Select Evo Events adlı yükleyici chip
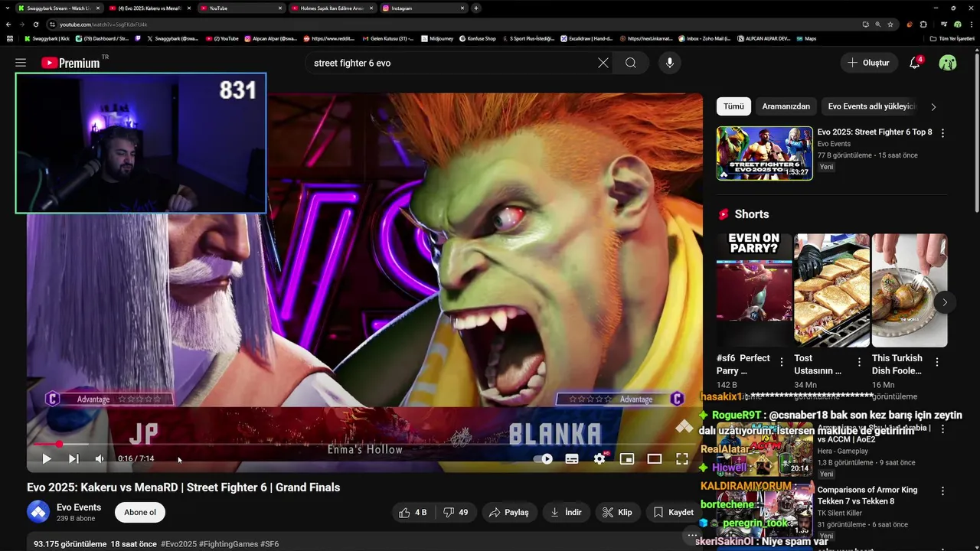The height and width of the screenshot is (551, 980). [x=871, y=106]
